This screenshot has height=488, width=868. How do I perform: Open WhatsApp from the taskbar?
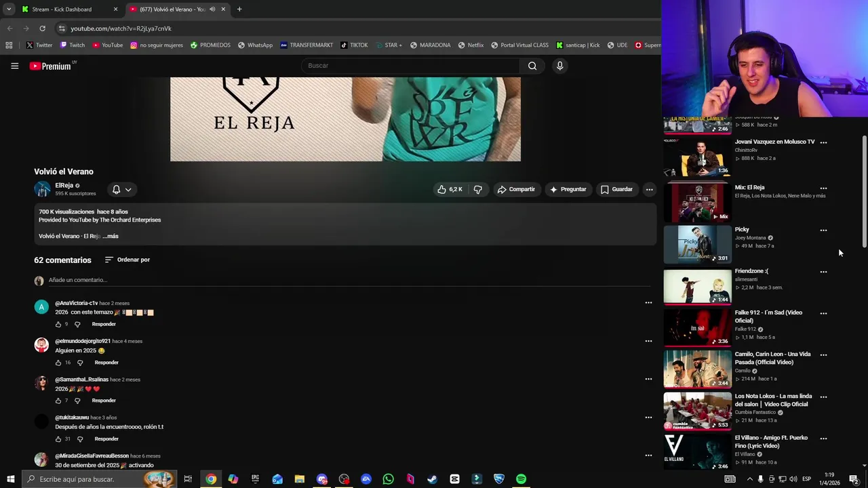pyautogui.click(x=388, y=479)
